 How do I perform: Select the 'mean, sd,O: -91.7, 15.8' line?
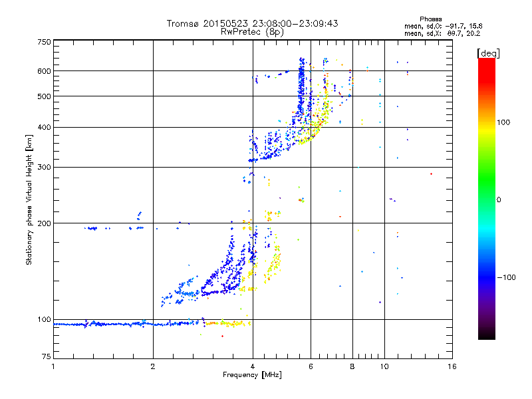point(443,26)
